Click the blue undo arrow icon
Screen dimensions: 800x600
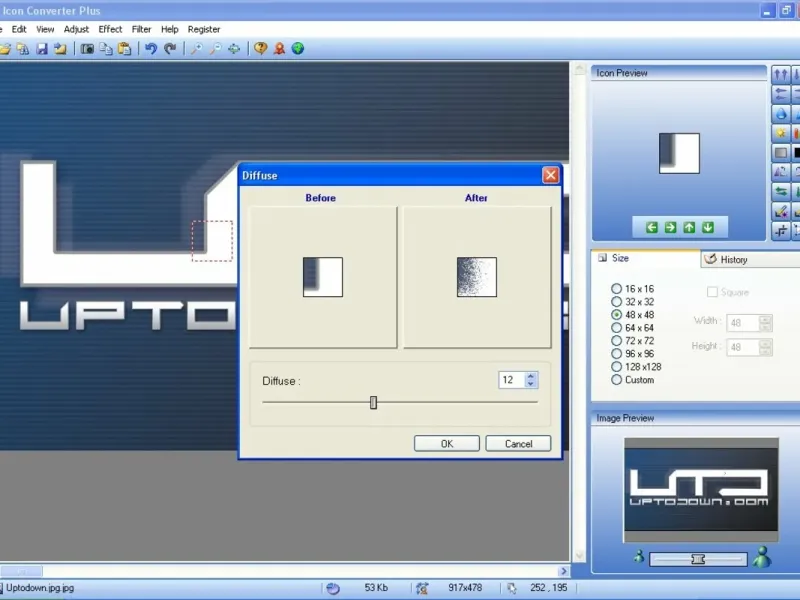point(151,49)
